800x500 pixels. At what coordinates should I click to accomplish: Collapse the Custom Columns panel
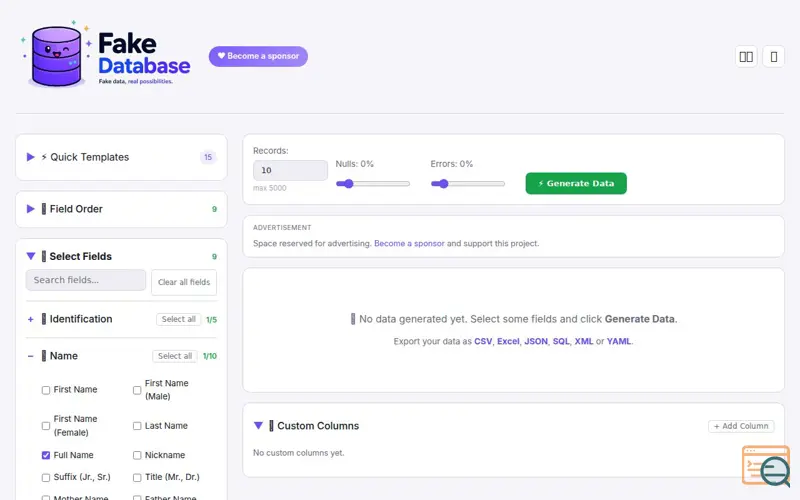point(258,426)
